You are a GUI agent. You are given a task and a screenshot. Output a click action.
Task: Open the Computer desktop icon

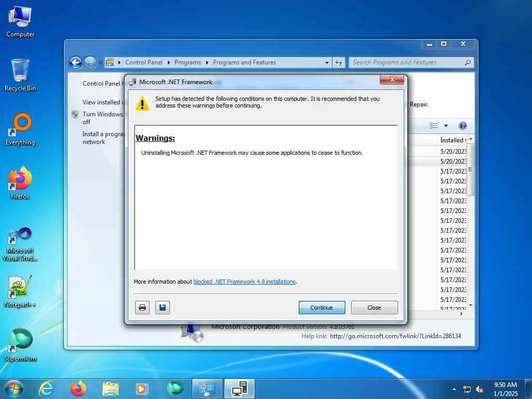(20, 21)
